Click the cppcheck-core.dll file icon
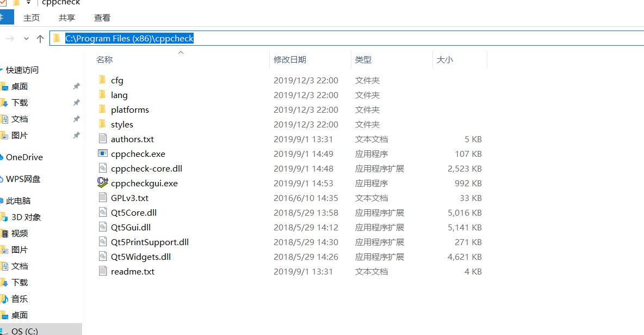 pos(103,168)
